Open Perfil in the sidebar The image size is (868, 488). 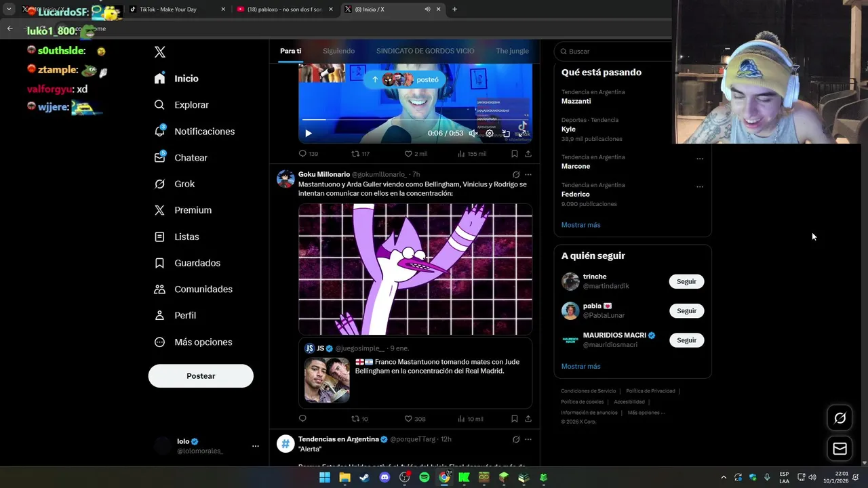click(175, 315)
